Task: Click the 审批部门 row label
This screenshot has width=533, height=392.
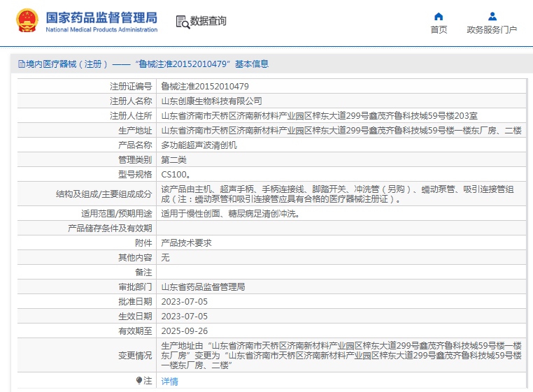Action: pos(135,286)
